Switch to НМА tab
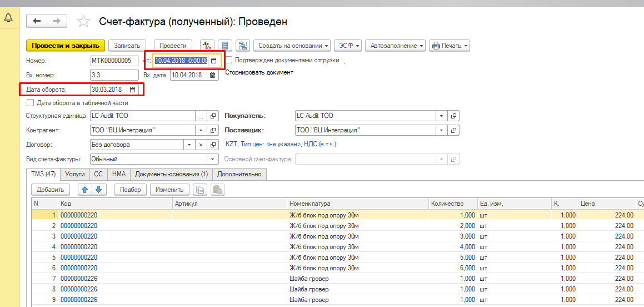 click(x=119, y=174)
